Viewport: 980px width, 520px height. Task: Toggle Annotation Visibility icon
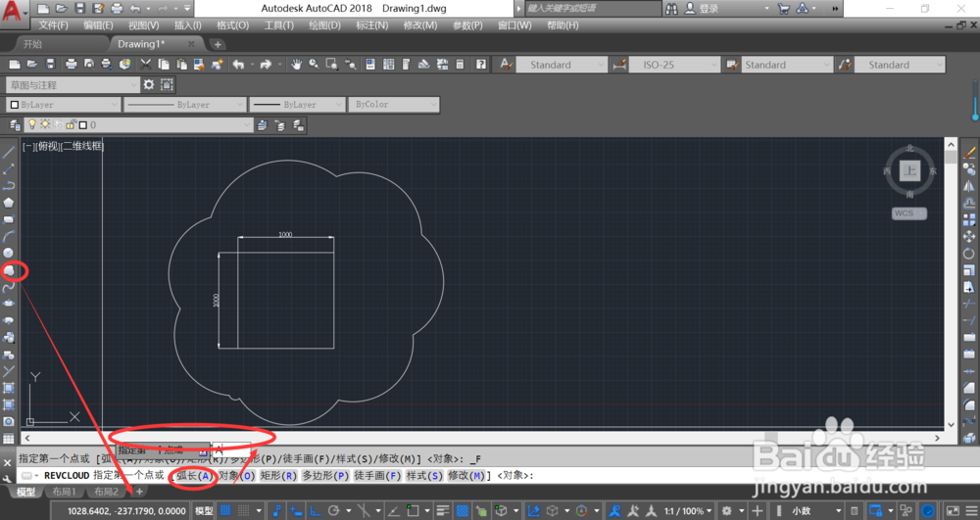(x=614, y=510)
